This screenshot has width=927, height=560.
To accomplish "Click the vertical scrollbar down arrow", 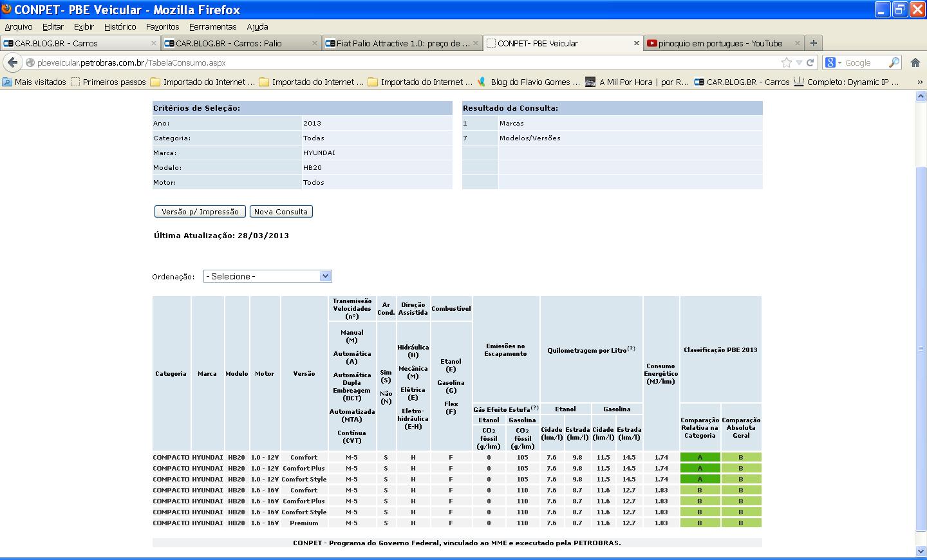I will pos(921,551).
